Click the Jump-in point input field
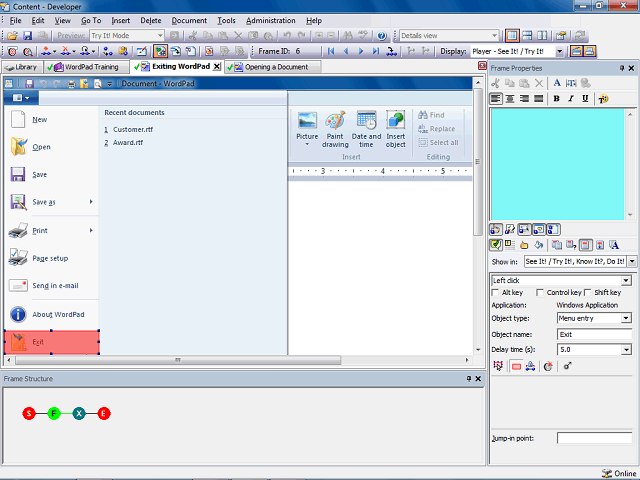 595,438
